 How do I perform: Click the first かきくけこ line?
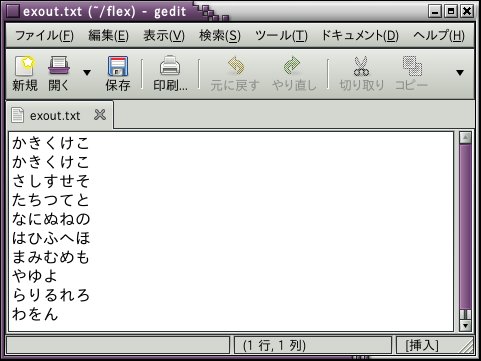(x=51, y=143)
